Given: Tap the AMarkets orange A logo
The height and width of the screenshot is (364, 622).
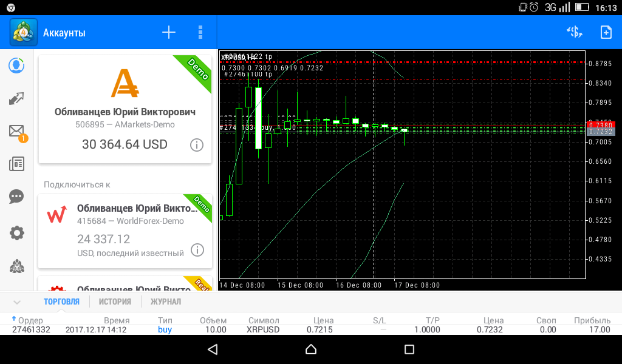Looking at the screenshot, I should pyautogui.click(x=125, y=83).
